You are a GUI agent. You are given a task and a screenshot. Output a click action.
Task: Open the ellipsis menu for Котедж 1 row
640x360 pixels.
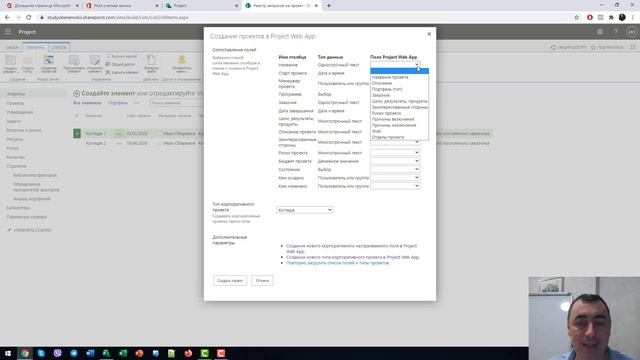tap(119, 133)
